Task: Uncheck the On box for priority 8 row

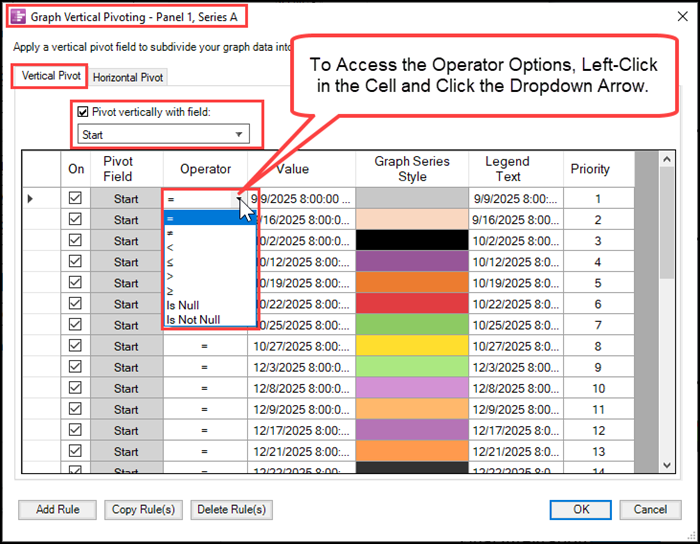Action: (75, 345)
